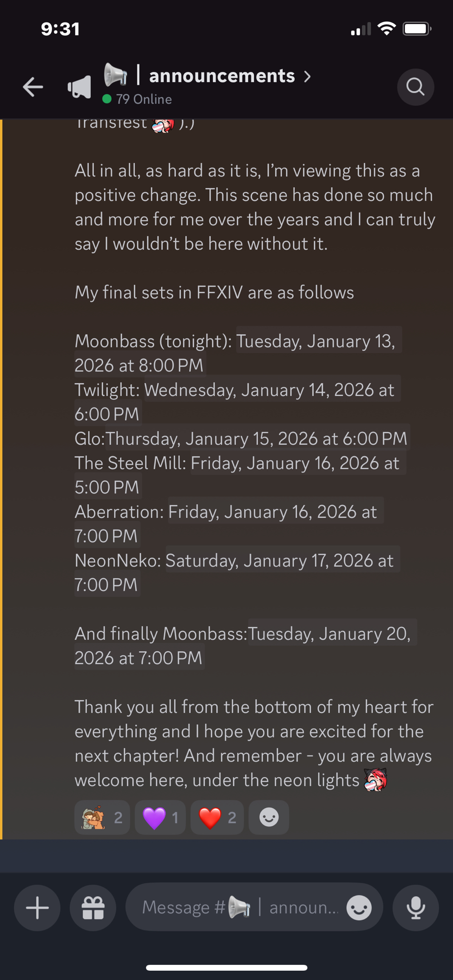Open the search magnifier icon

(415, 87)
